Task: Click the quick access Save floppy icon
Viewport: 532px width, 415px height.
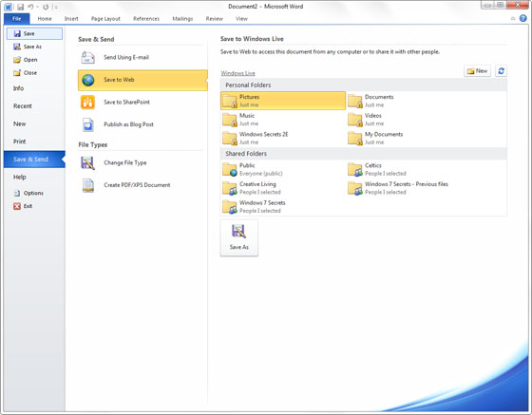Action: [20, 7]
